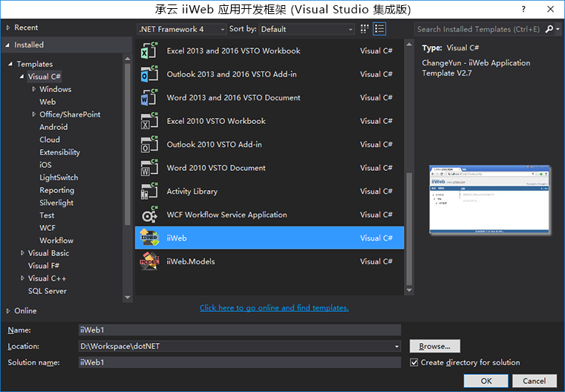
Task: Switch to medium icons list view
Action: pos(379,29)
